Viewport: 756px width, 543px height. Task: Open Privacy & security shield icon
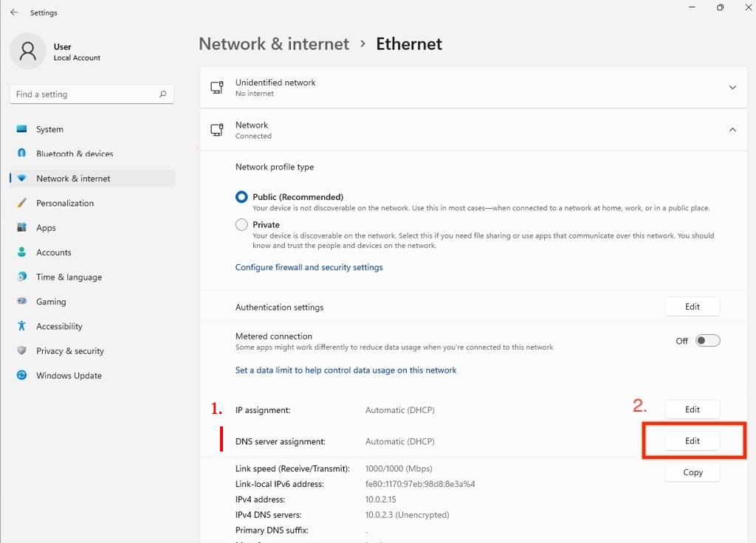pyautogui.click(x=21, y=351)
